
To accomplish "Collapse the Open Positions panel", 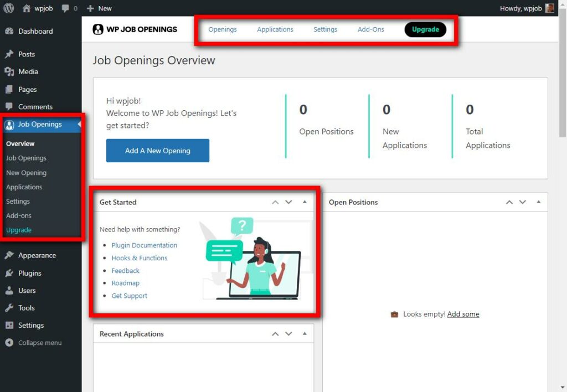I will [538, 202].
